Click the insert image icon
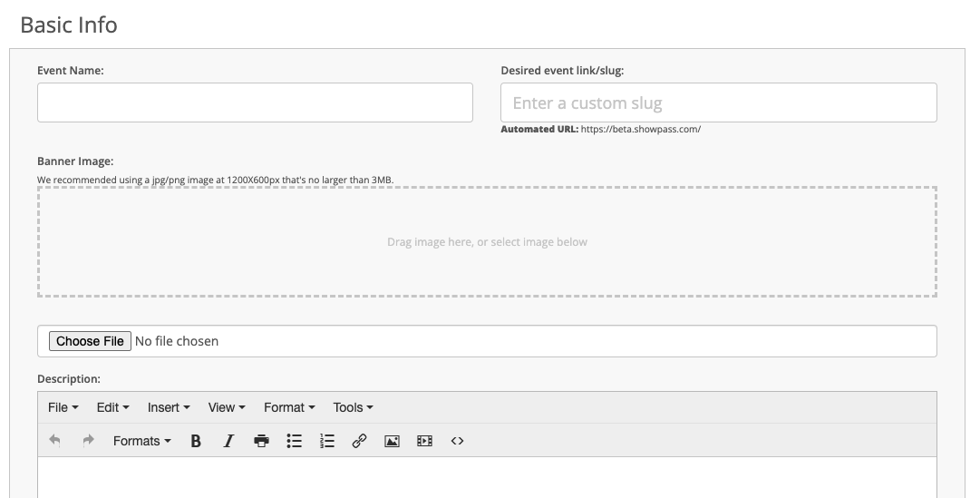The image size is (980, 498). (x=392, y=441)
